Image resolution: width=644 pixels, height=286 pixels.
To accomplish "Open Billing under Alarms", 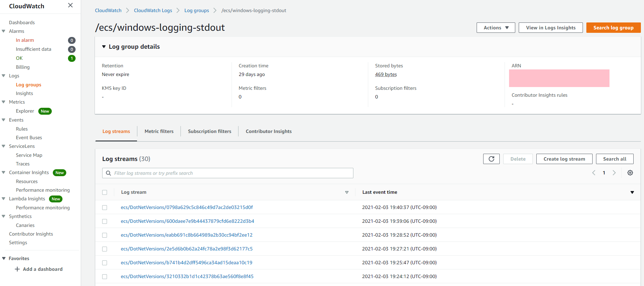I will tap(23, 67).
